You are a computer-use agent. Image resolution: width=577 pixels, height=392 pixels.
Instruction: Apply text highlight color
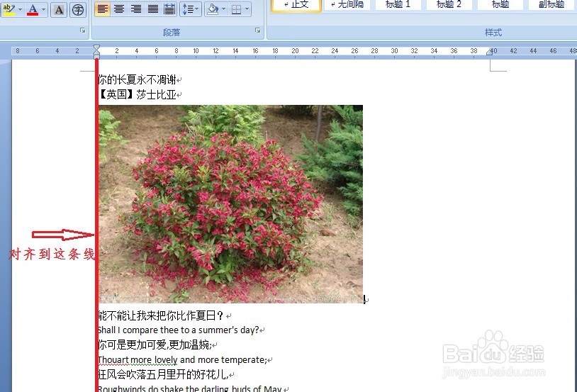(x=9, y=9)
